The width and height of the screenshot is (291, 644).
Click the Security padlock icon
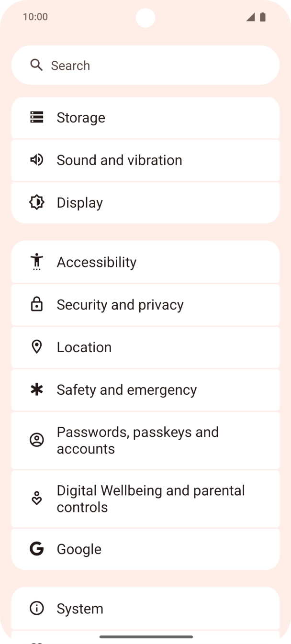point(37,304)
